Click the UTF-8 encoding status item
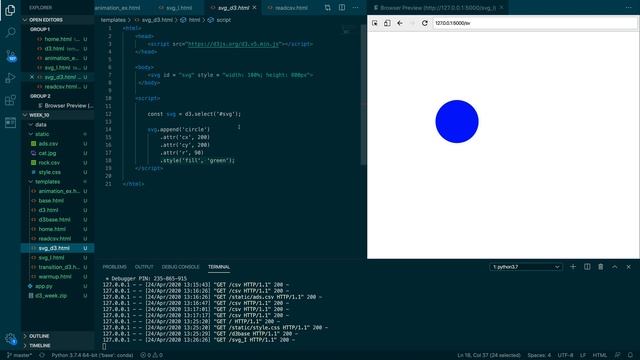Image resolution: width=640 pixels, height=360 pixels. tap(565, 355)
